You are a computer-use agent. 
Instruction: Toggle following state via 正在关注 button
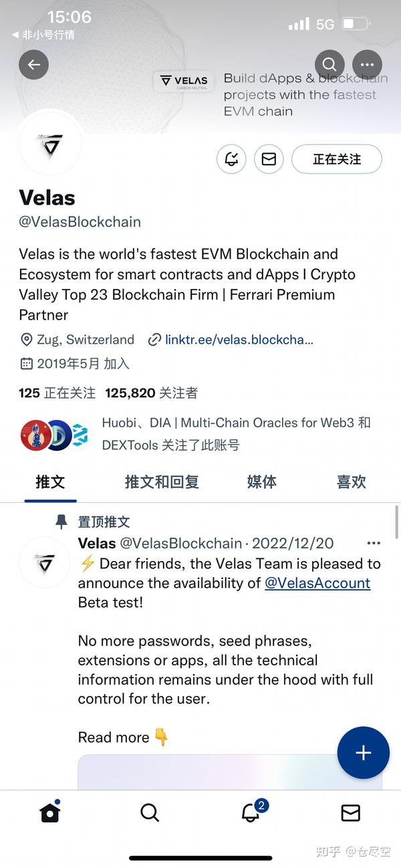337,159
